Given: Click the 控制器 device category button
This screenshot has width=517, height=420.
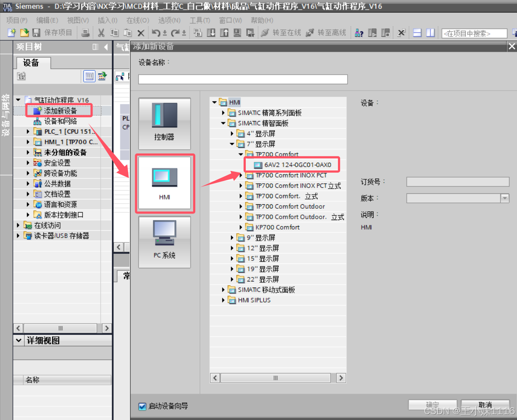Looking at the screenshot, I should 164,124.
